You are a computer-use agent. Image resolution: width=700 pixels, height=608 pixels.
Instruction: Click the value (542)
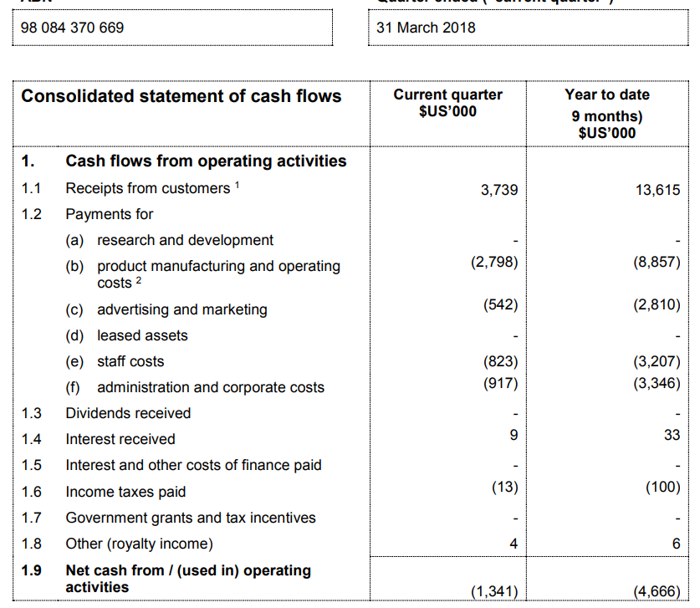[500, 305]
